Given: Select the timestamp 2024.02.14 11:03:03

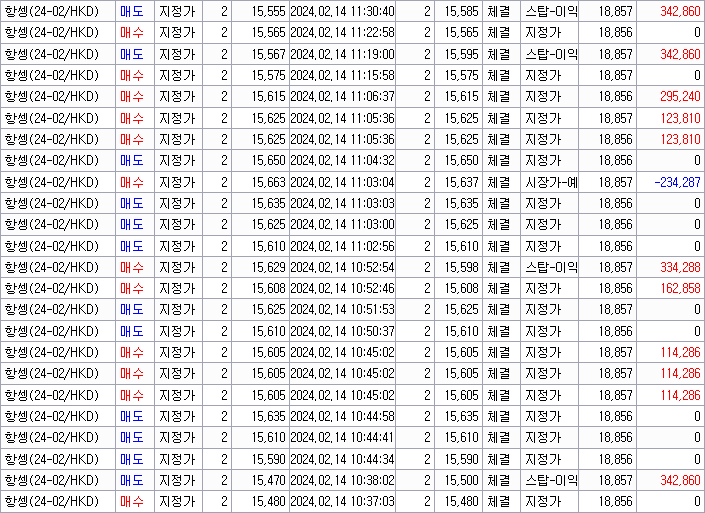Looking at the screenshot, I should pos(342,203).
